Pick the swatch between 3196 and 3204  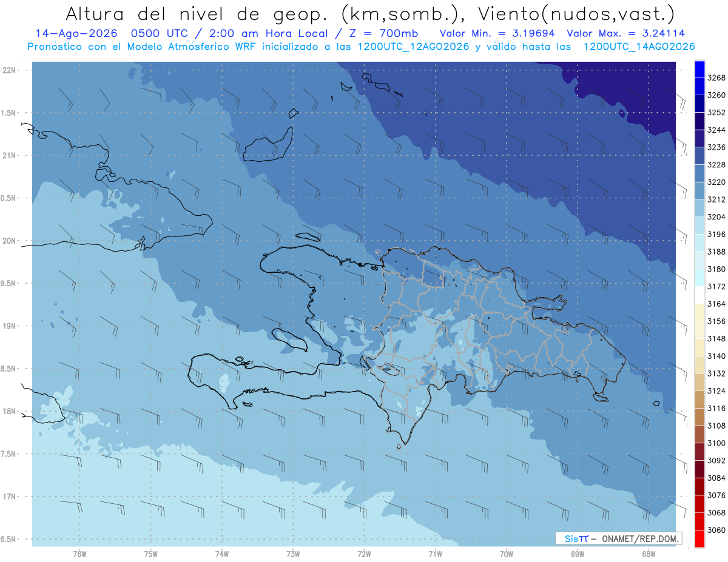699,226
